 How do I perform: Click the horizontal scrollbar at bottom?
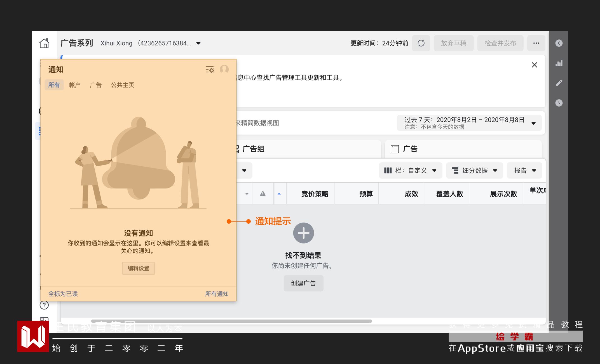pos(231,321)
